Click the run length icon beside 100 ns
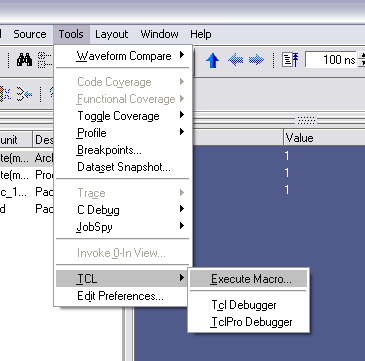Viewport: 365px width, 361px height. [x=290, y=60]
